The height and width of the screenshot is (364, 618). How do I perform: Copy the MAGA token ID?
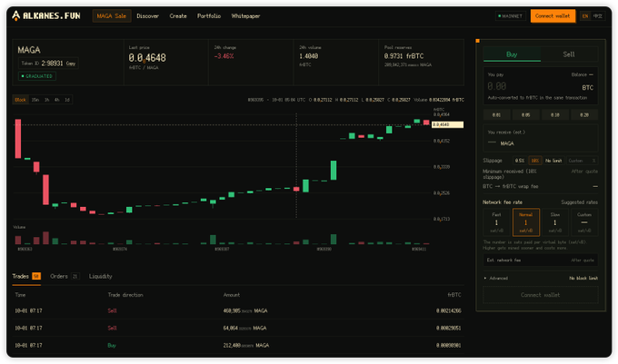click(71, 64)
